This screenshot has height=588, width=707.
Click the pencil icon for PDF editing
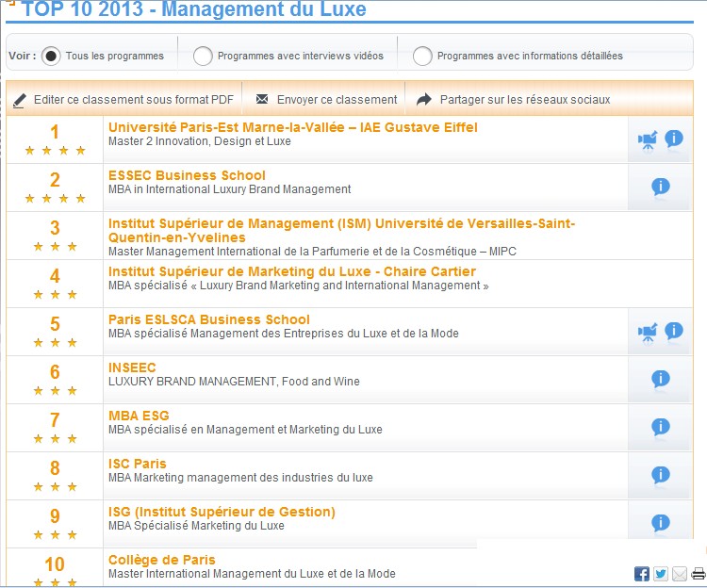pos(20,100)
